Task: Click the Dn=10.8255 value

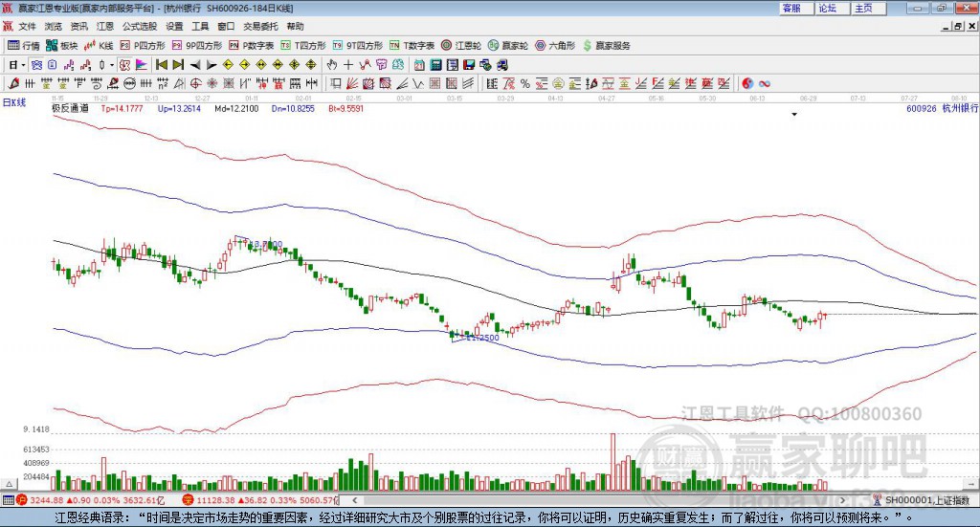Action: (293, 109)
